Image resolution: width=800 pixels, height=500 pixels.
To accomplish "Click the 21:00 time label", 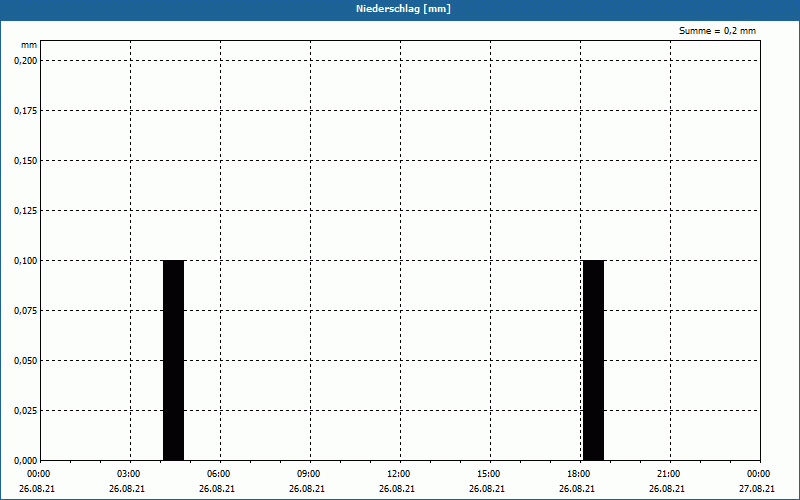I will pos(668,474).
